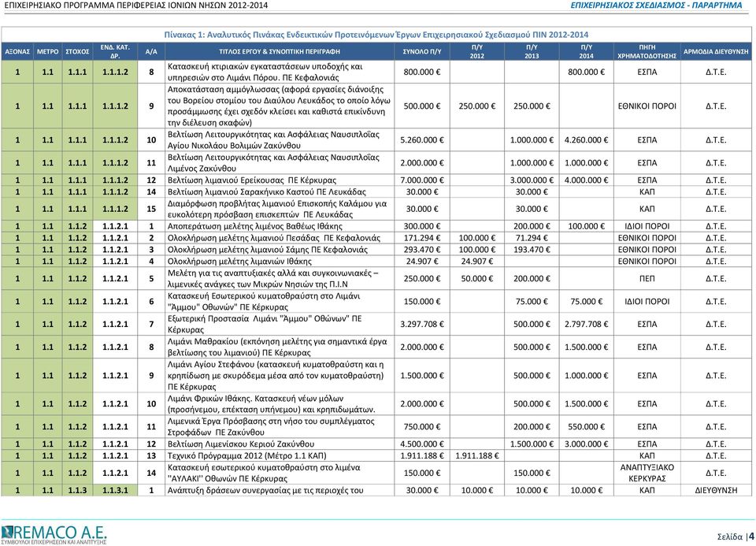Viewport: 756px width, 546px height.
Task: Click page number 'Σελίδα |4'
Action: [736, 537]
